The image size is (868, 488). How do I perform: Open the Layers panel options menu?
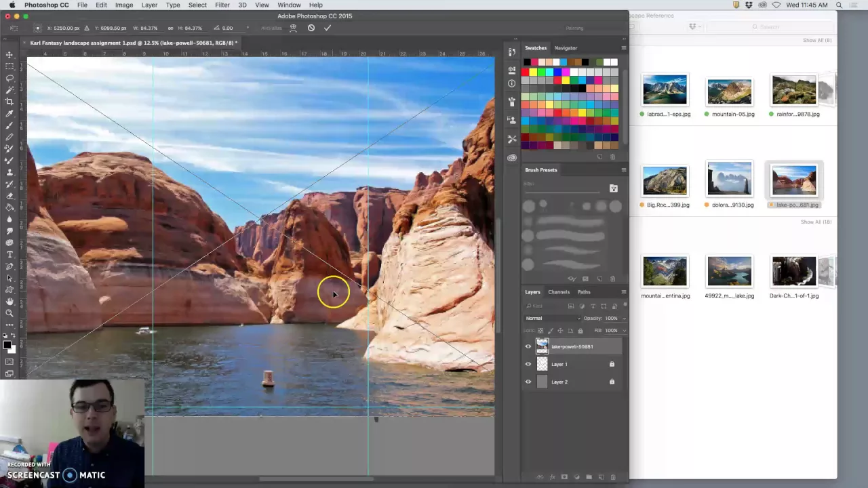[623, 292]
